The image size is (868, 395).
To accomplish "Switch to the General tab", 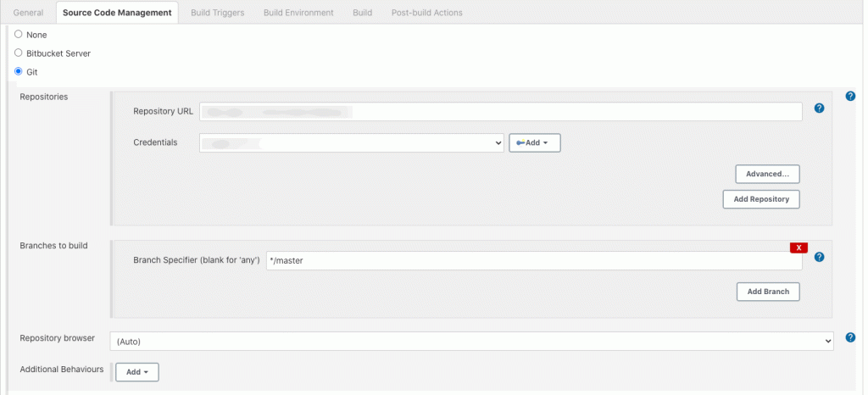I will pos(29,13).
